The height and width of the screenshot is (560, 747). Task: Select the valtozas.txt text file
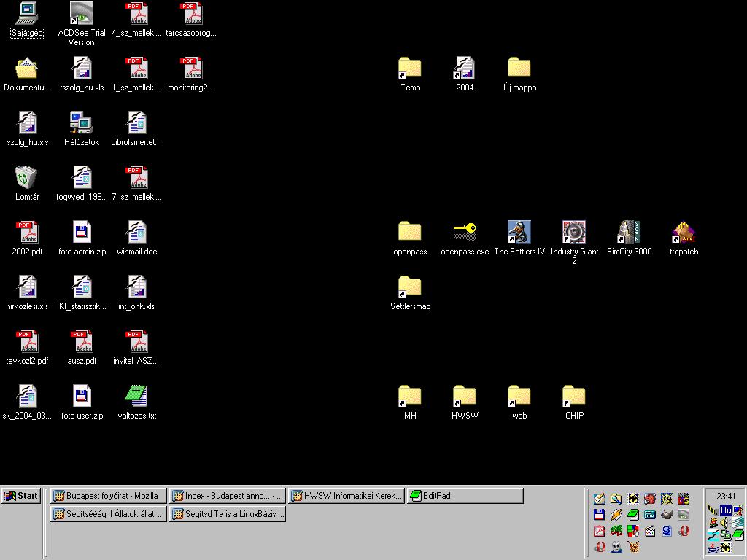(136, 397)
